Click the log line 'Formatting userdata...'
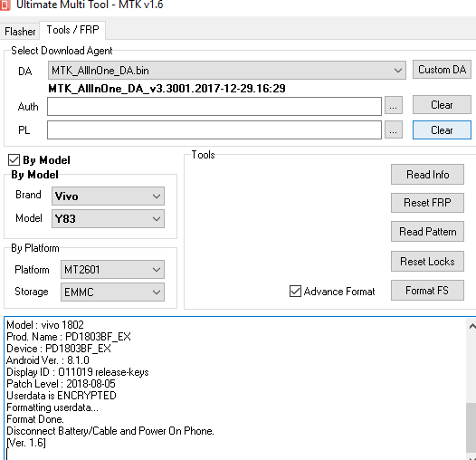Screen dimensions: 476x460 [x=52, y=407]
